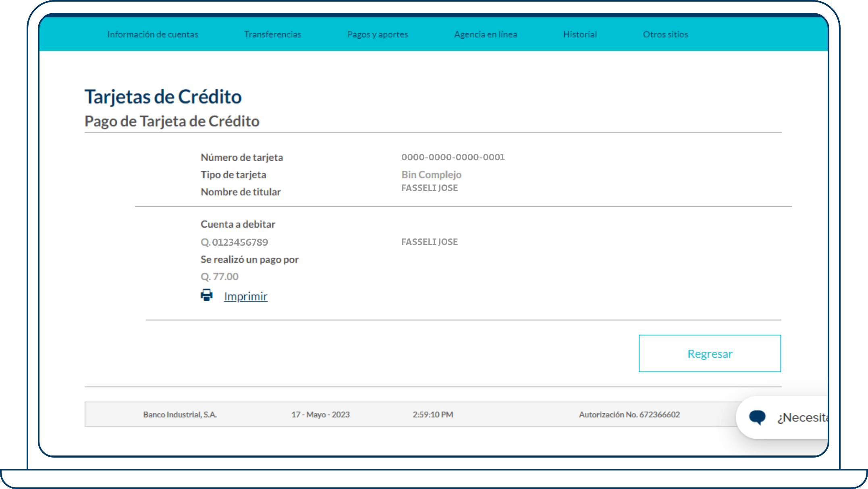Click the Pago de Tarjeta de Crédito subheading
This screenshot has height=489, width=868.
point(172,121)
